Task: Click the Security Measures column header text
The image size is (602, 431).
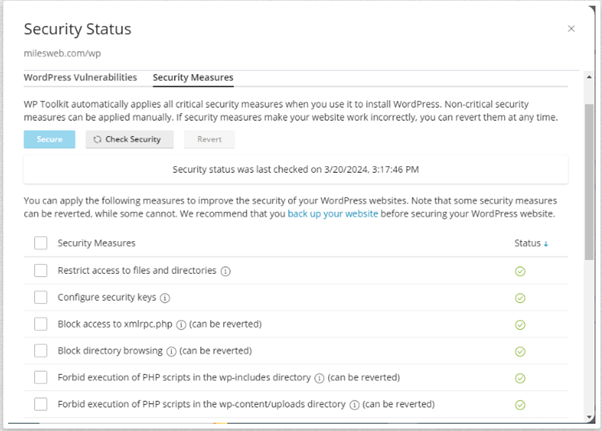Action: click(x=96, y=243)
